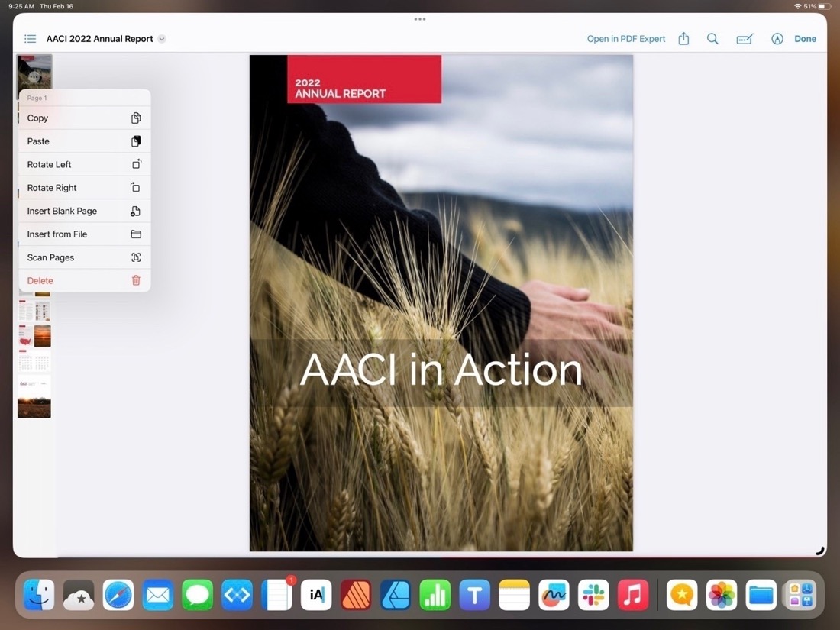This screenshot has width=840, height=630.
Task: Open the document title dropdown chevron
Action: click(x=161, y=38)
